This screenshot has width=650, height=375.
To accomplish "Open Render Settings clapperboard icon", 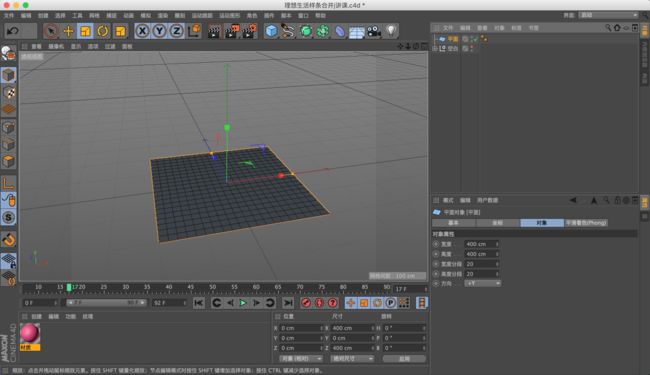I will [249, 31].
